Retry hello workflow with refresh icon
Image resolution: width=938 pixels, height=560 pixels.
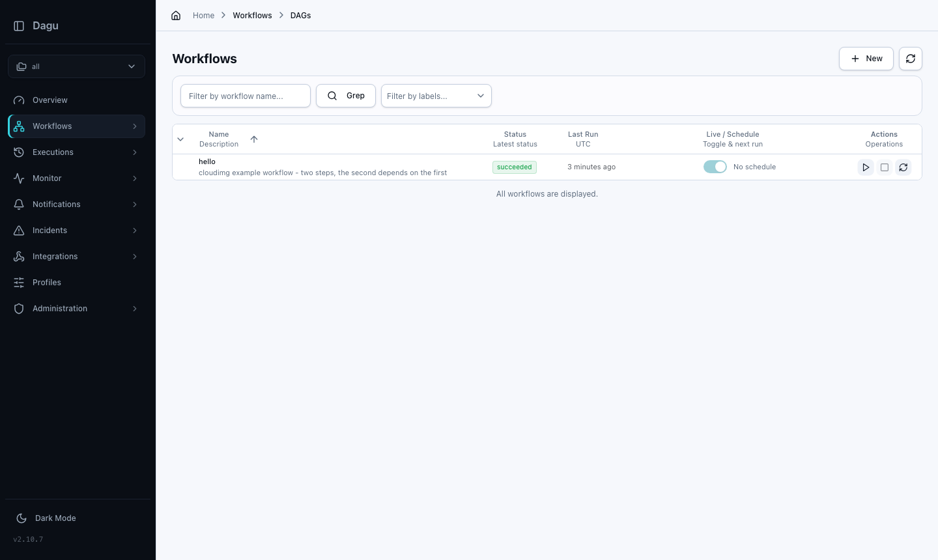[903, 167]
